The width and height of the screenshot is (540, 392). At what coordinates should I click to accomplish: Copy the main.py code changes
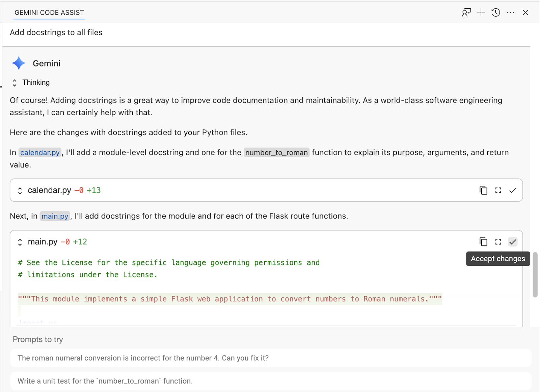click(x=483, y=242)
